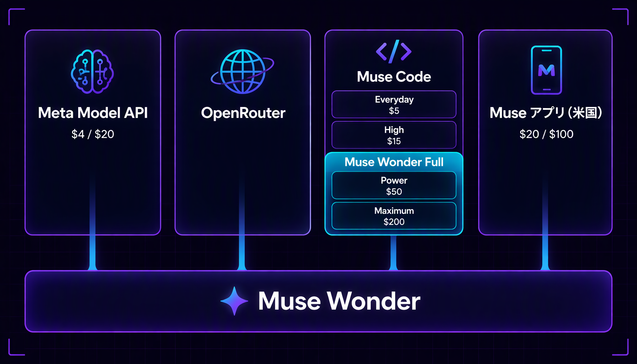Viewport: 637px width, 364px height.
Task: Select the Power $50 plan box
Action: 394,186
